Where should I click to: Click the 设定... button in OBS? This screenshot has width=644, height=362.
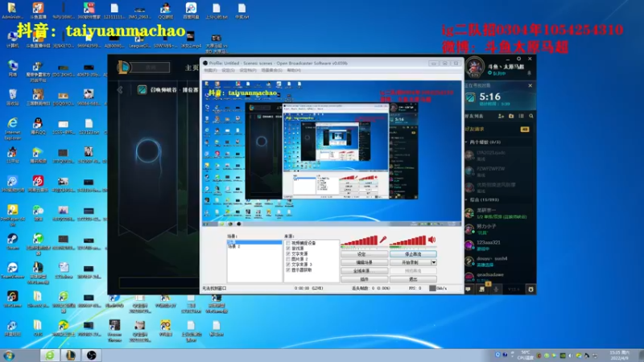(x=365, y=254)
